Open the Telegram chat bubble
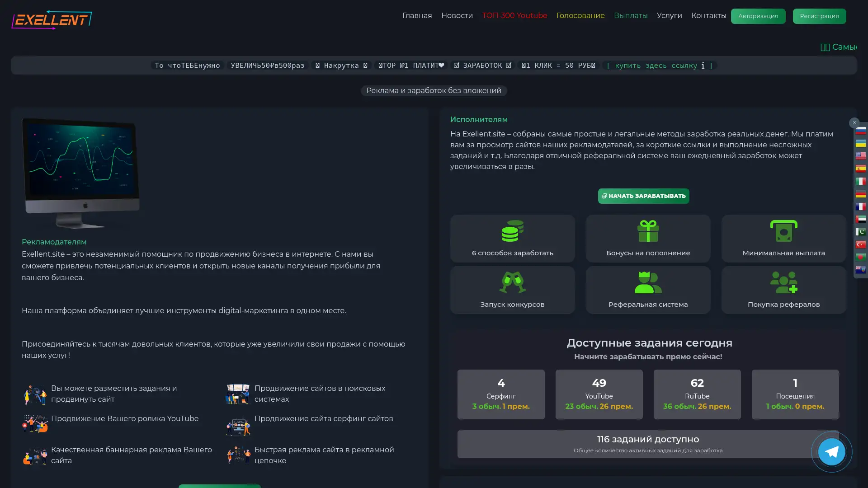This screenshot has height=488, width=868. point(831,452)
